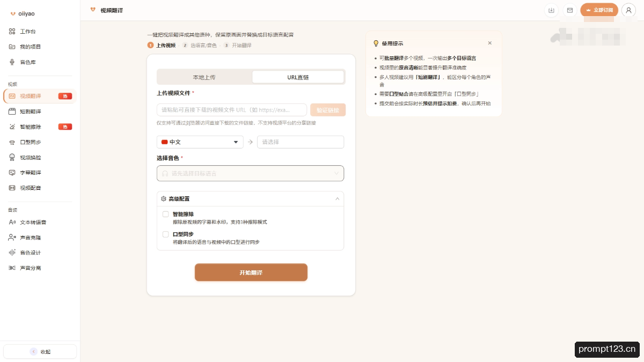The height and width of the screenshot is (362, 644).
Task: Open the 选择音色 voice dropdown
Action: point(250,173)
